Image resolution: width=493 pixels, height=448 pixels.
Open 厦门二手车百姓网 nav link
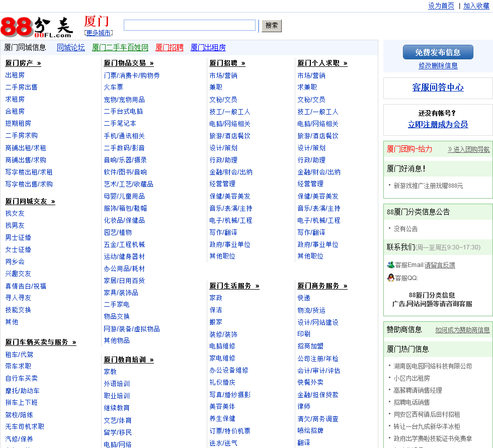pyautogui.click(x=120, y=47)
